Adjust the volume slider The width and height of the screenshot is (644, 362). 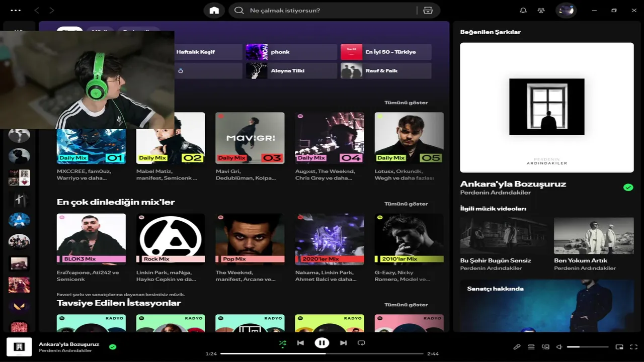point(588,347)
